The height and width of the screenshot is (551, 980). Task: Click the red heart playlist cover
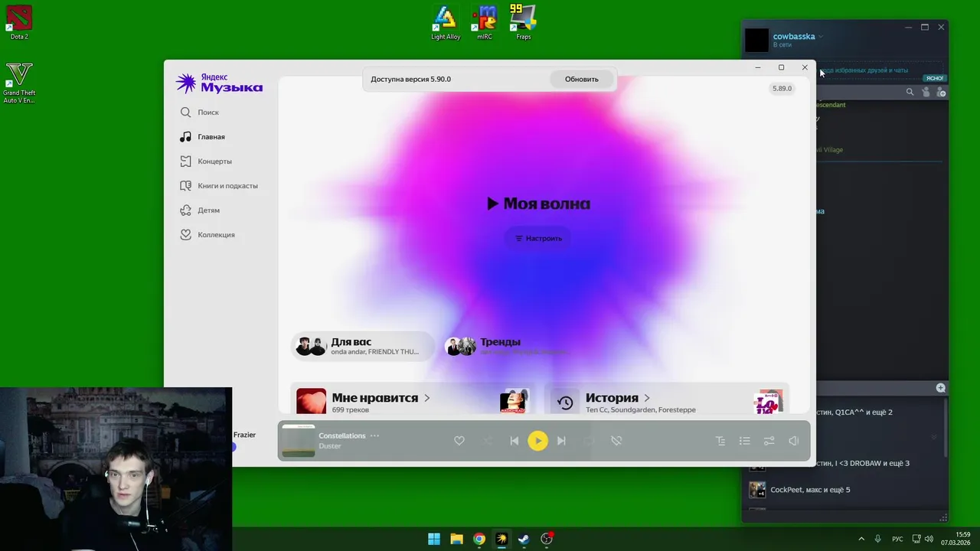(x=311, y=402)
